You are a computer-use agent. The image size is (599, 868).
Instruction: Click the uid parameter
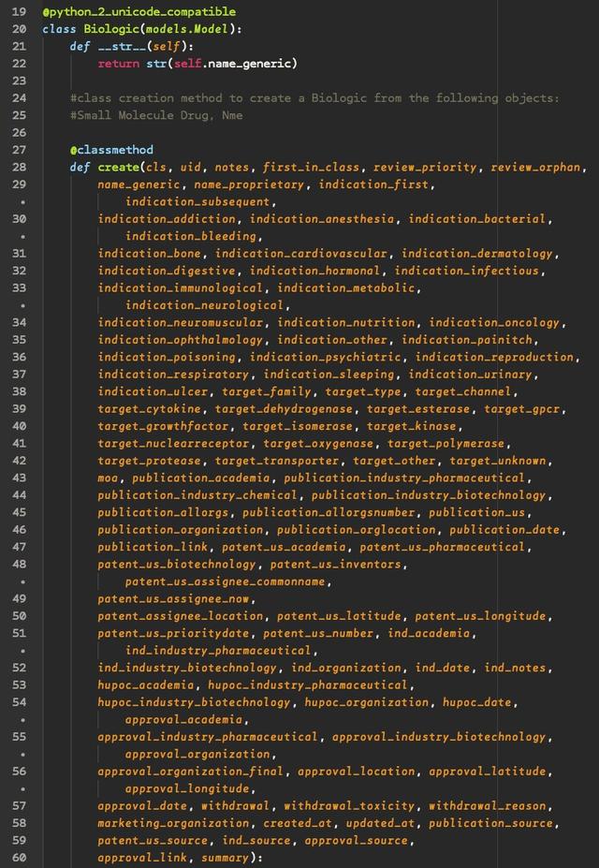(x=191, y=168)
